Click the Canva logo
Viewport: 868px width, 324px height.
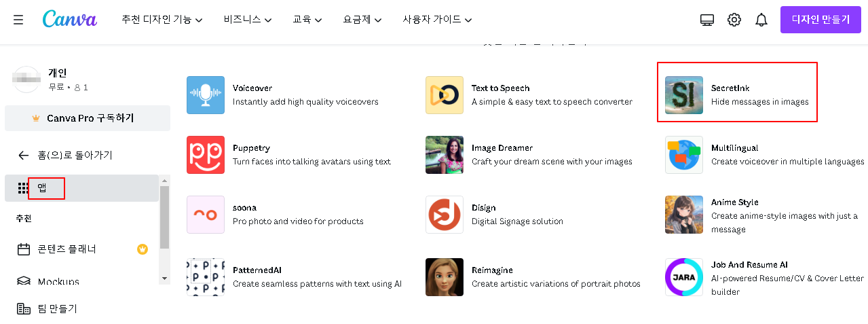[x=70, y=19]
